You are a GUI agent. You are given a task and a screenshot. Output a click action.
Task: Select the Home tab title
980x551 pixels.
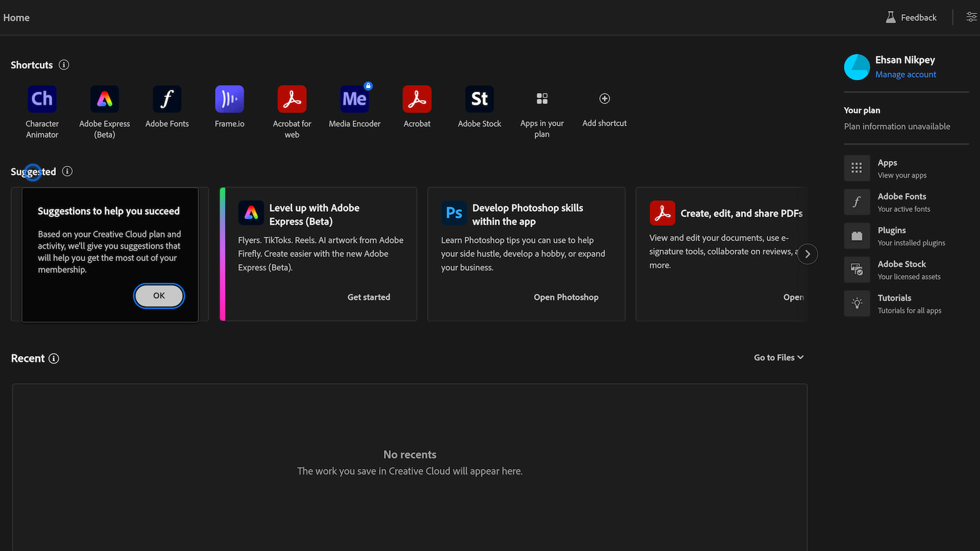[17, 18]
